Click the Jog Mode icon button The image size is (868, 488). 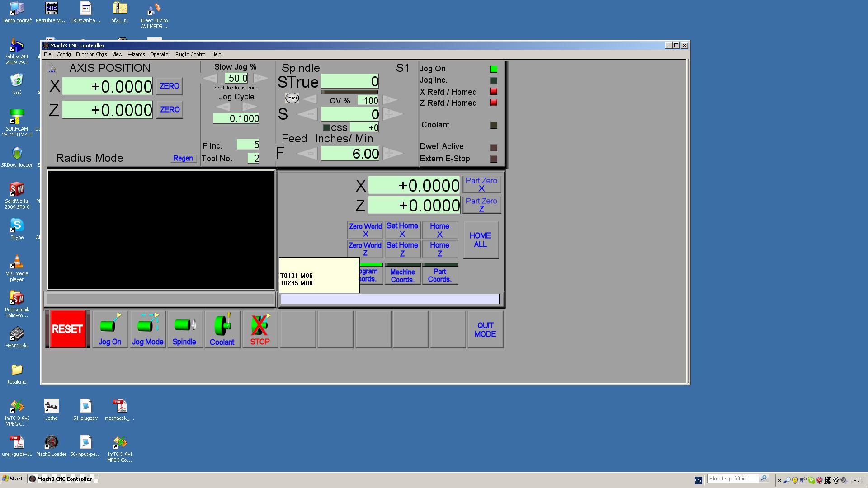coord(147,329)
